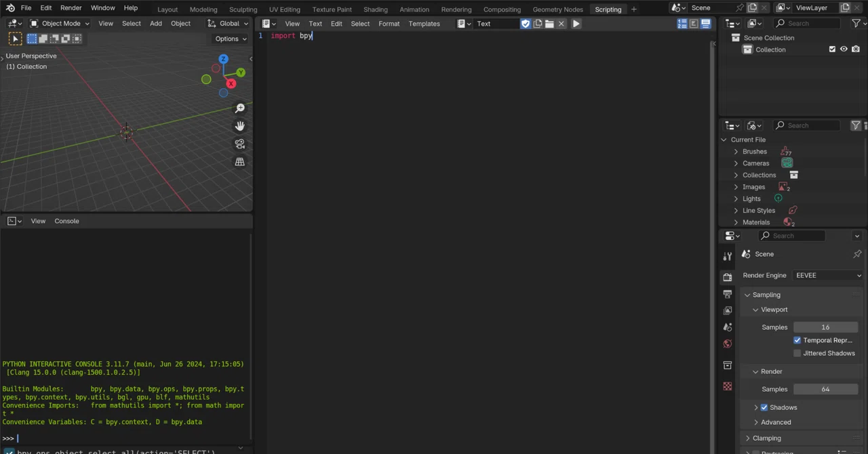Click the pan view hand icon

coord(240,126)
